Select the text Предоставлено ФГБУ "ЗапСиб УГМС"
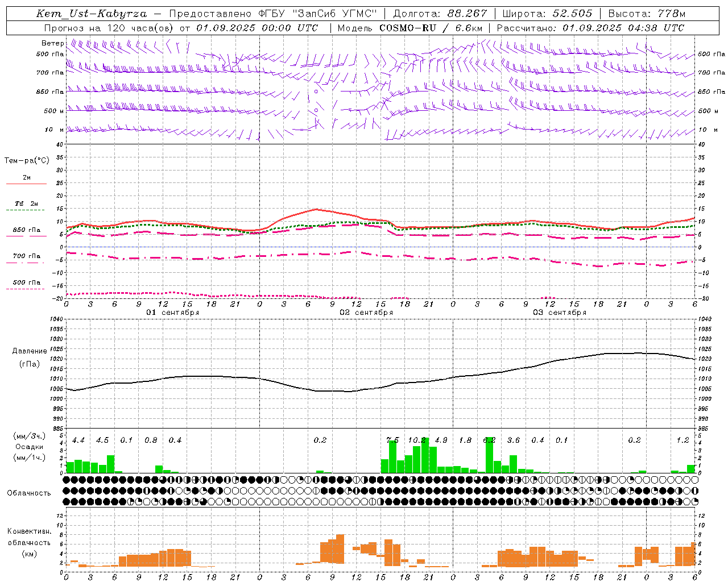 (x=274, y=14)
